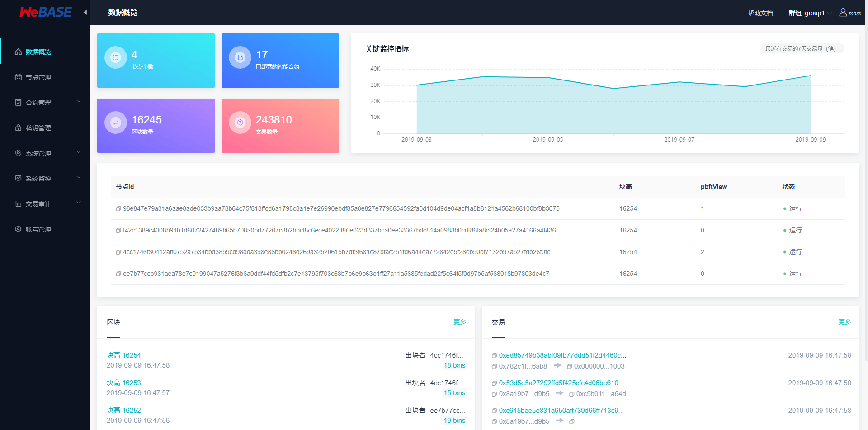The image size is (868, 430).
Task: Click the transaction count card icon
Action: 240,123
